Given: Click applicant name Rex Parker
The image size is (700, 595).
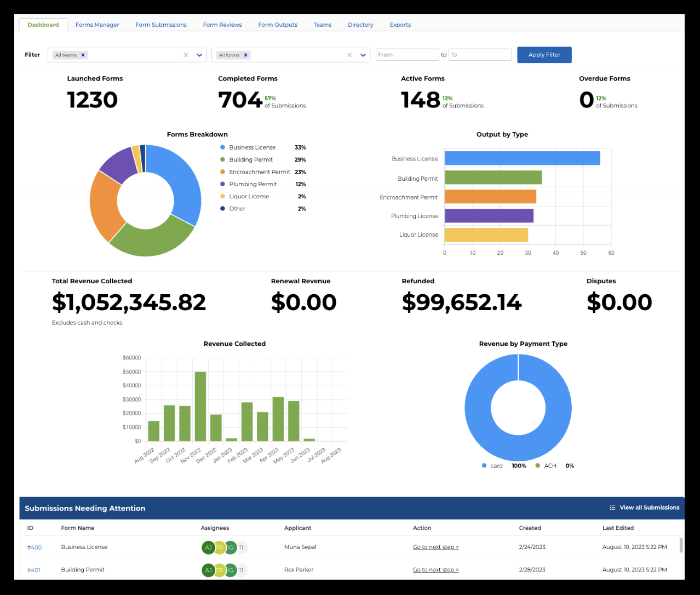Looking at the screenshot, I should tap(299, 570).
